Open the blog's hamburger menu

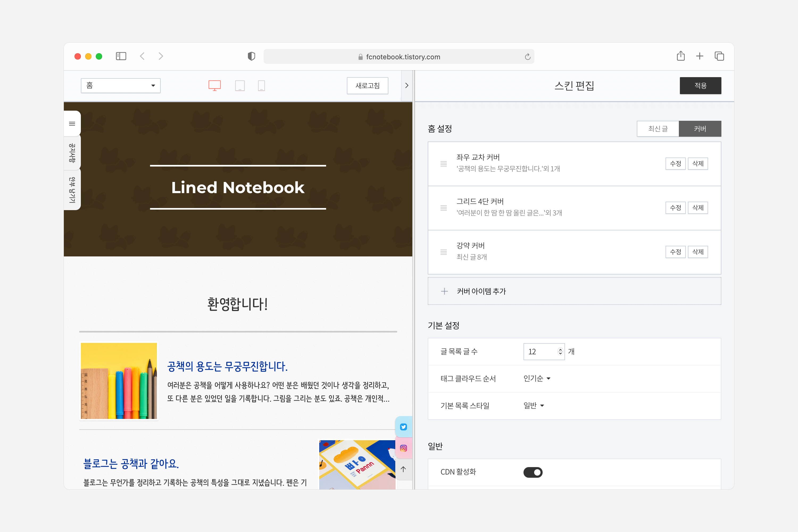pyautogui.click(x=72, y=123)
